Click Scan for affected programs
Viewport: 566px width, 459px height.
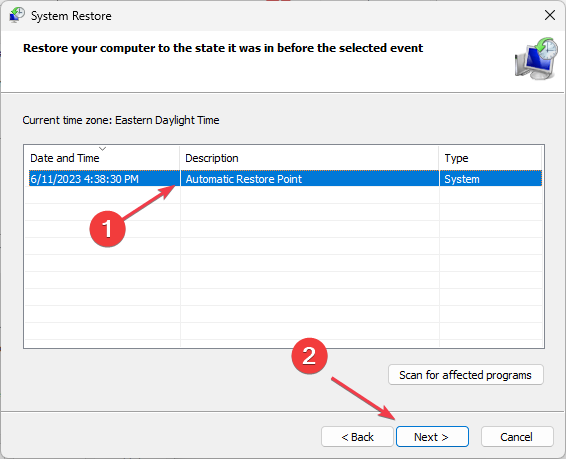(x=465, y=375)
